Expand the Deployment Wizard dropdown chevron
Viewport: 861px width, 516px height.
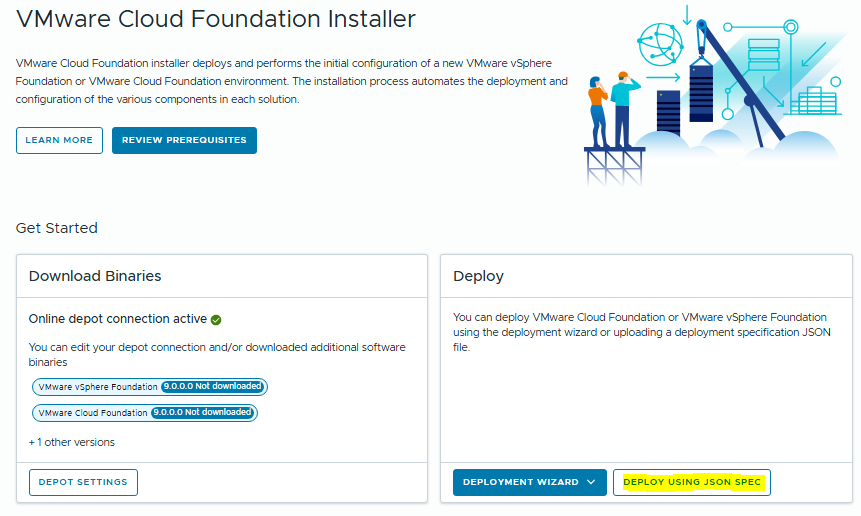(x=591, y=482)
